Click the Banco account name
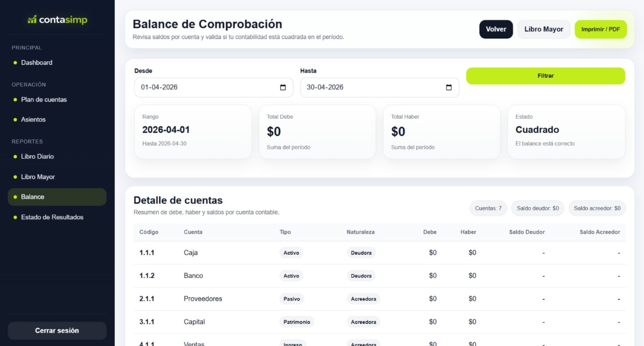Image resolution: width=644 pixels, height=346 pixels. pyautogui.click(x=194, y=276)
